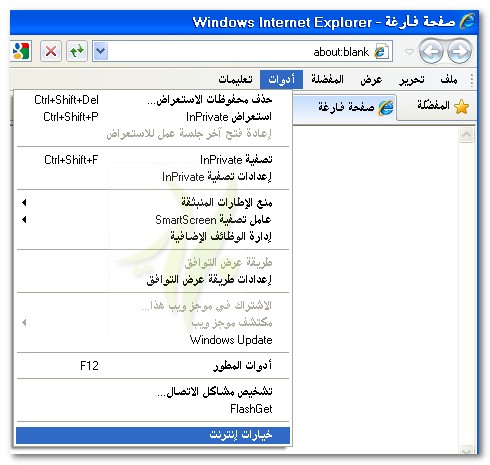Click the about:blank address field
Image resolution: width=490 pixels, height=465 pixels.
pos(242,51)
